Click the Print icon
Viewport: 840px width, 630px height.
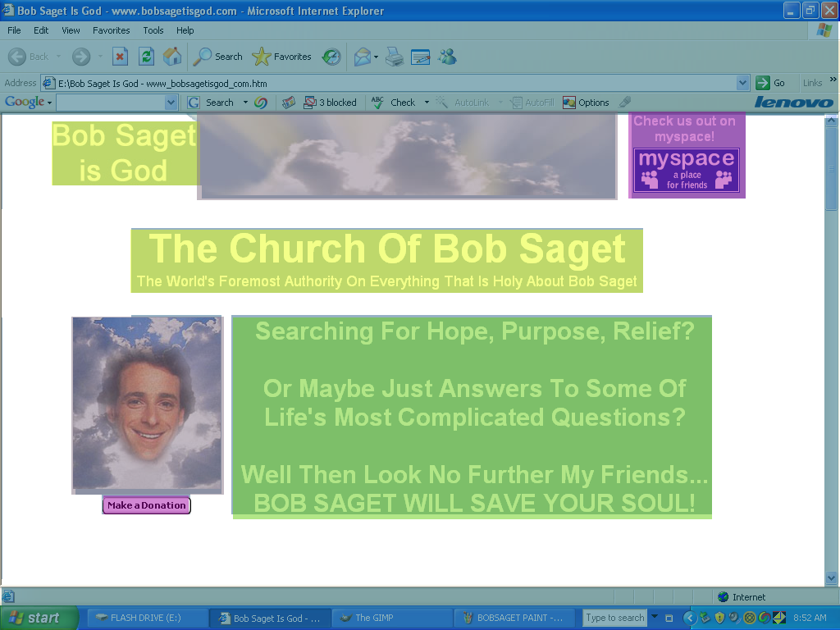[x=395, y=57]
